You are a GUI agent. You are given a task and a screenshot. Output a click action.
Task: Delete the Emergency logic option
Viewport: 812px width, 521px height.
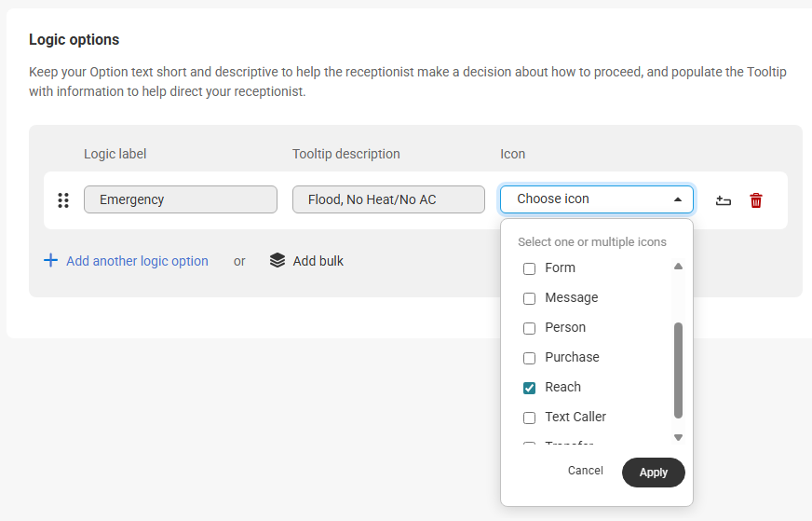pyautogui.click(x=756, y=200)
